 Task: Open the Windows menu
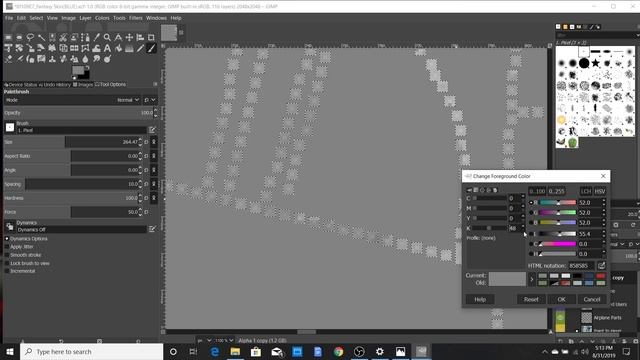coord(156,18)
